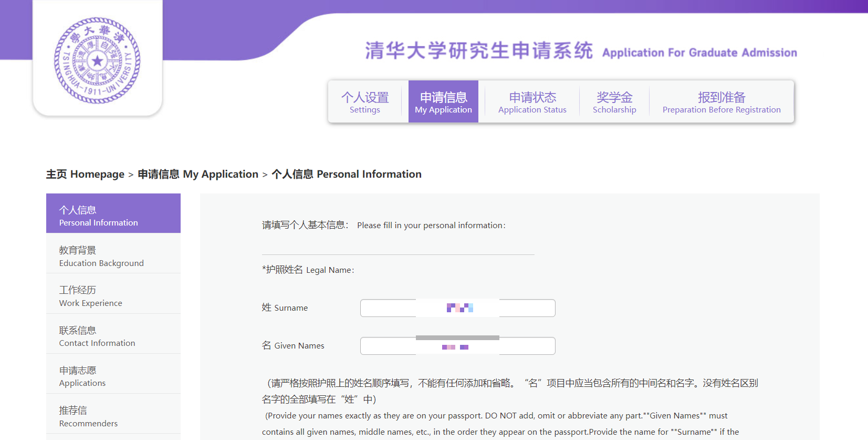Select Personal Information in sidebar
868x440 pixels.
pos(113,213)
